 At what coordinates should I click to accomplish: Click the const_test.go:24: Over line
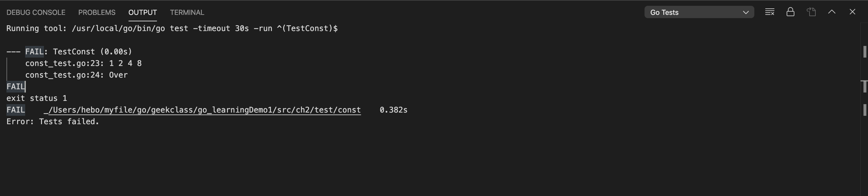(77, 75)
